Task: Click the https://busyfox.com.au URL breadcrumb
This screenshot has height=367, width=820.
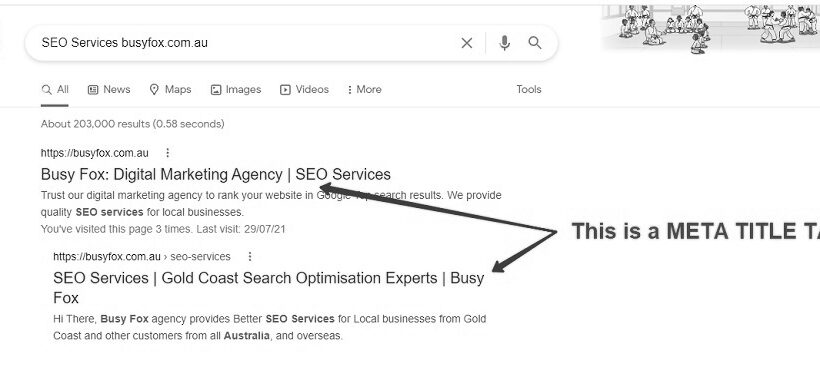Action: (95, 153)
